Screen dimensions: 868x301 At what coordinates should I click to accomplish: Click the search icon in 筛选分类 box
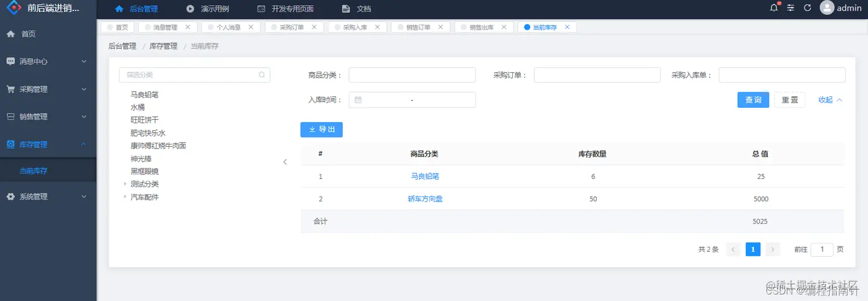(262, 75)
